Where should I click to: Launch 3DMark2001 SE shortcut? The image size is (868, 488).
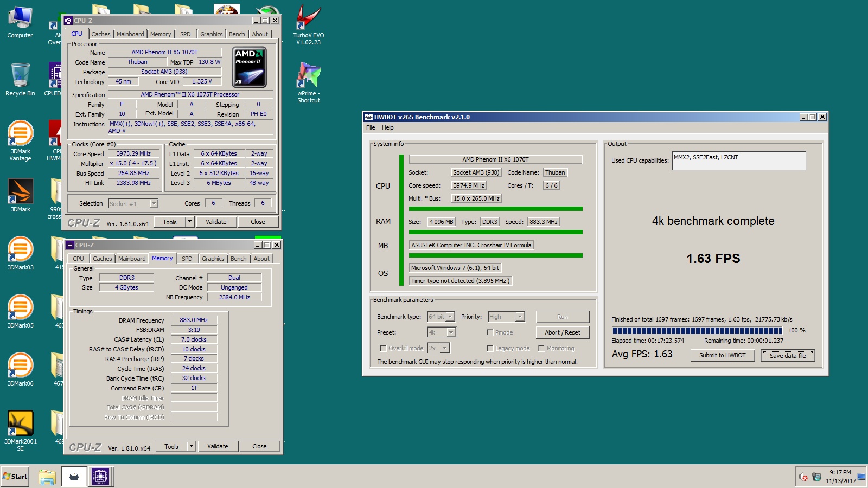tap(20, 431)
